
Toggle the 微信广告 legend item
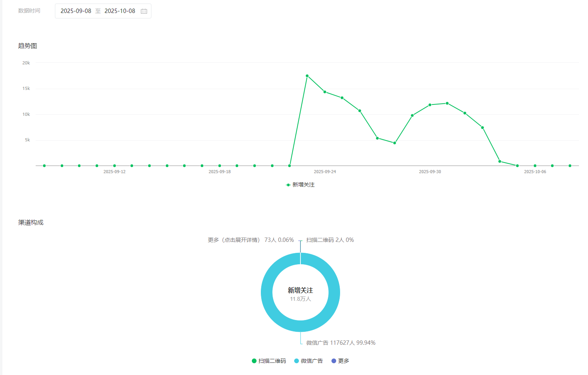(x=308, y=361)
